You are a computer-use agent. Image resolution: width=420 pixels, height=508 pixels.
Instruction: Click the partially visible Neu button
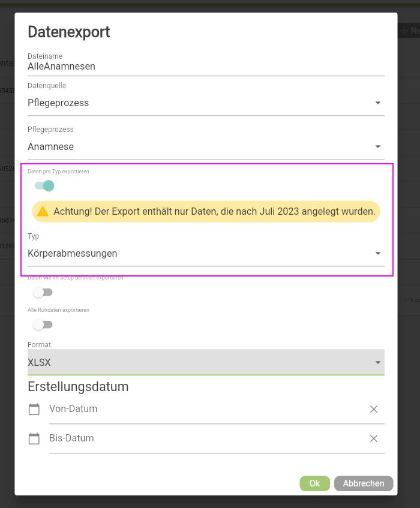(x=410, y=30)
